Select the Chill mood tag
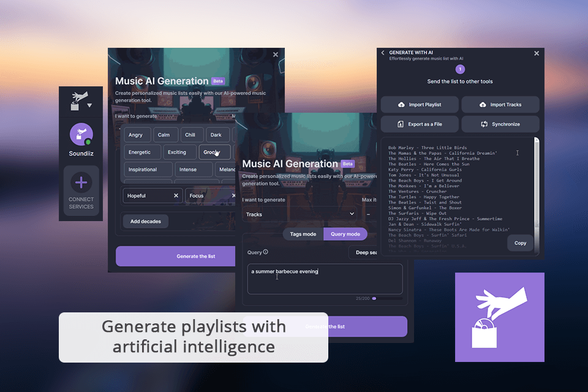 192,135
